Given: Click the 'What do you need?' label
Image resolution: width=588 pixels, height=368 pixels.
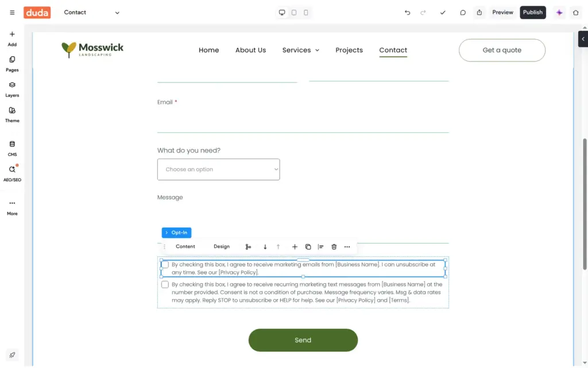Looking at the screenshot, I should [x=188, y=151].
